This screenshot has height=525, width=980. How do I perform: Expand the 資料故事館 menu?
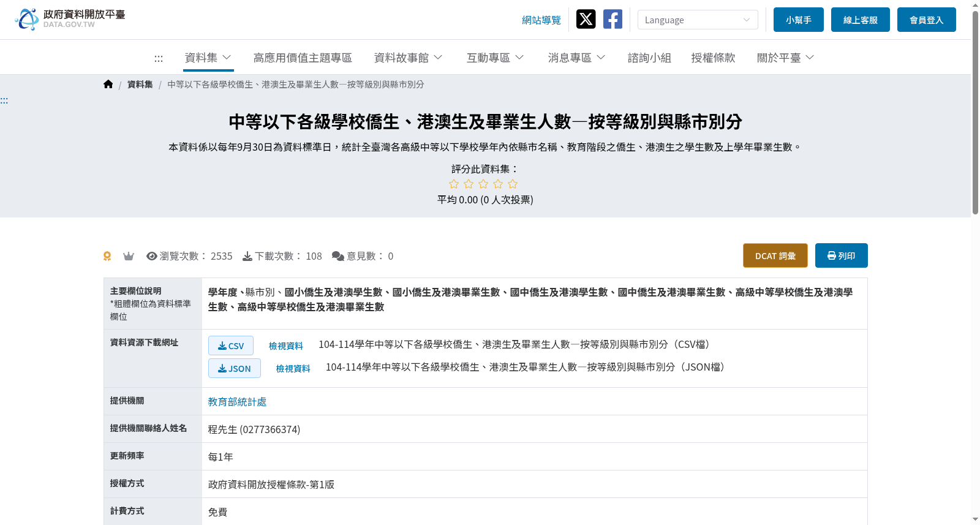click(x=408, y=58)
